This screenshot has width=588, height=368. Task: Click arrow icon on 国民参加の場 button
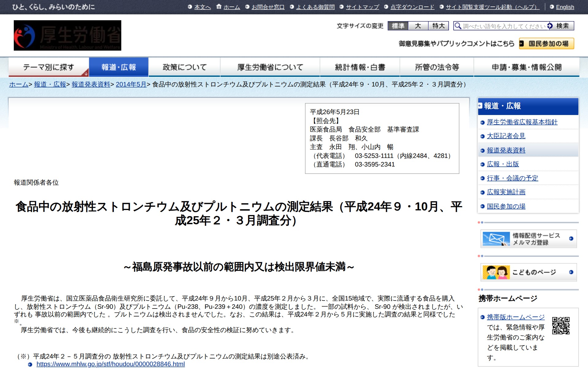coord(522,44)
